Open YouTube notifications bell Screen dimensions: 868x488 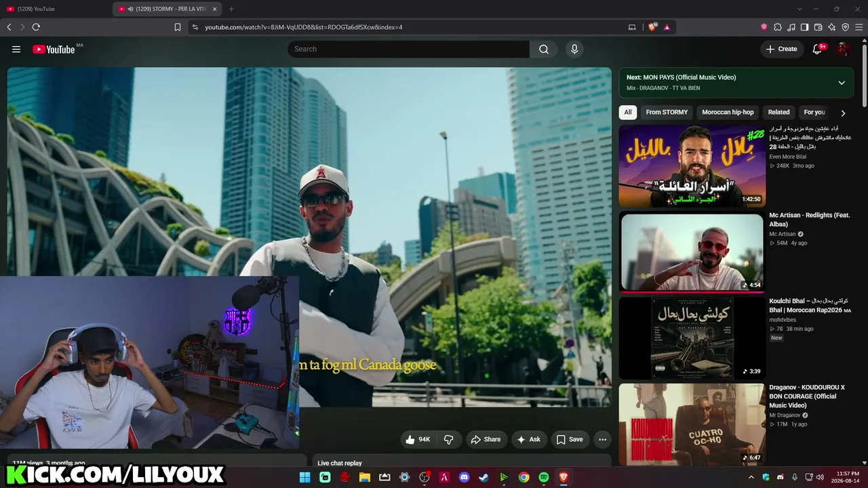[x=817, y=49]
